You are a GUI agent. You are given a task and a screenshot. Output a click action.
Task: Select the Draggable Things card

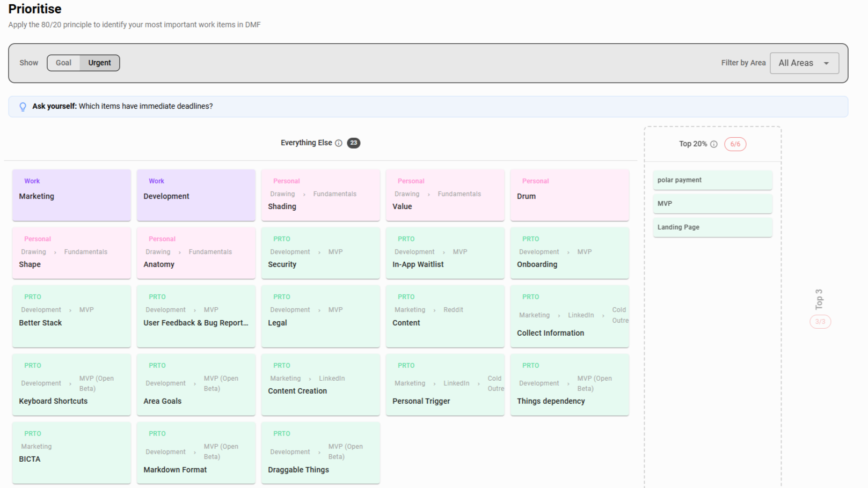click(320, 453)
